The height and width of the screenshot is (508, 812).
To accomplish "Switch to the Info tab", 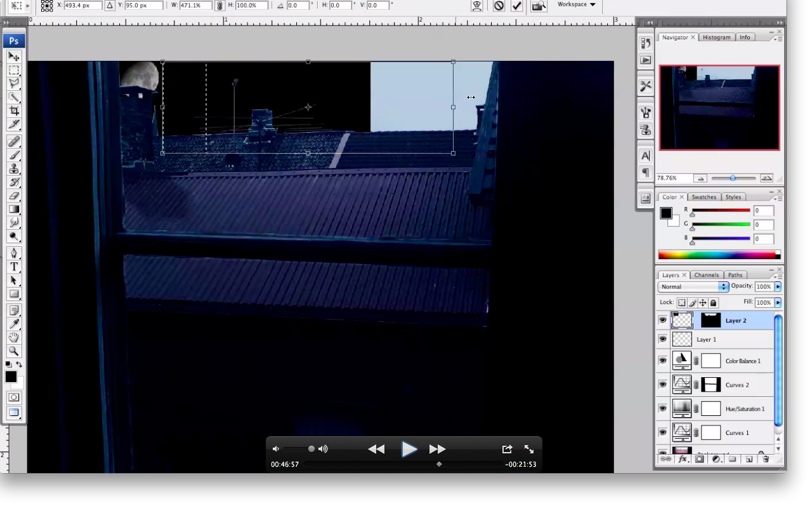I will [x=745, y=37].
